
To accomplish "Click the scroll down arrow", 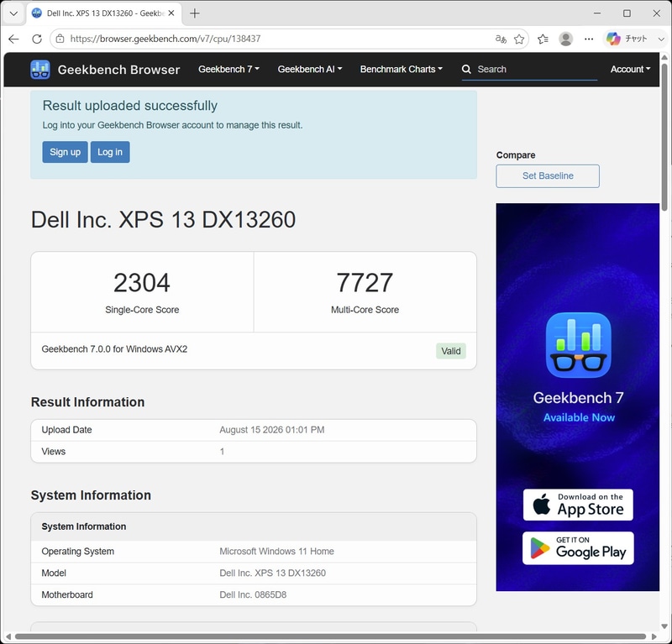I will 664,627.
